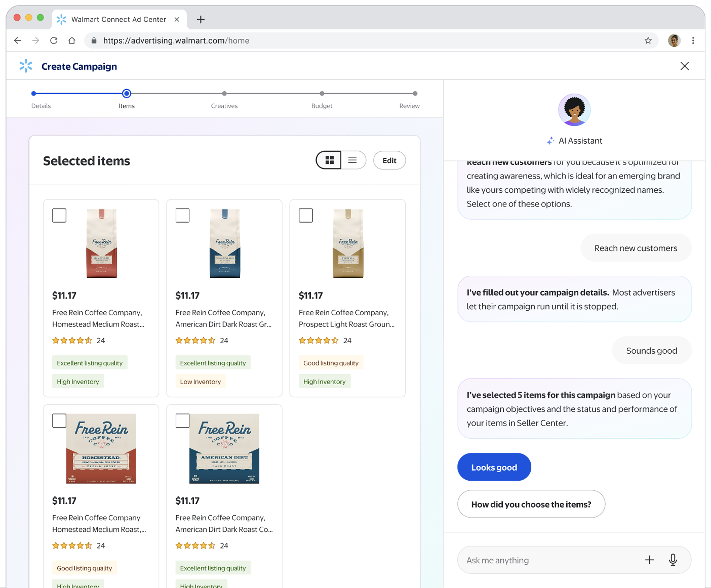Open the tan Prospect coffee bag thumbnail
Image resolution: width=711 pixels, height=588 pixels.
pyautogui.click(x=348, y=243)
